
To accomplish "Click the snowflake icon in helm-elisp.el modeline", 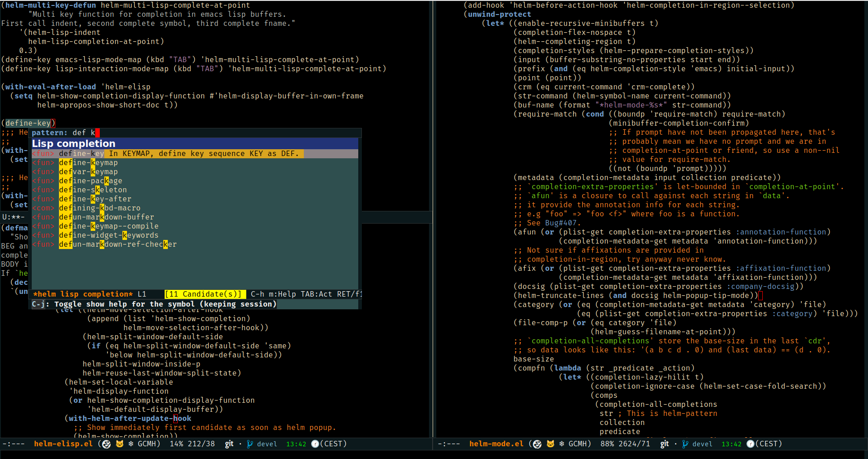I will pyautogui.click(x=131, y=444).
